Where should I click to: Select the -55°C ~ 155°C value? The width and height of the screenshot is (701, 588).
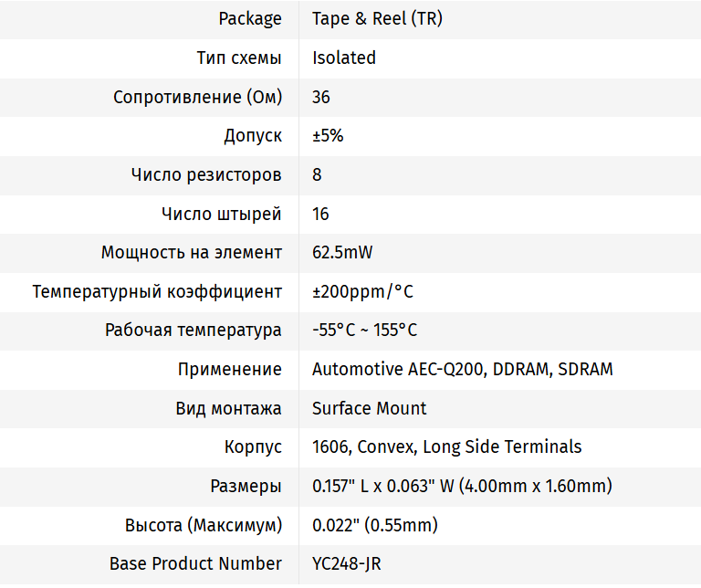point(364,331)
